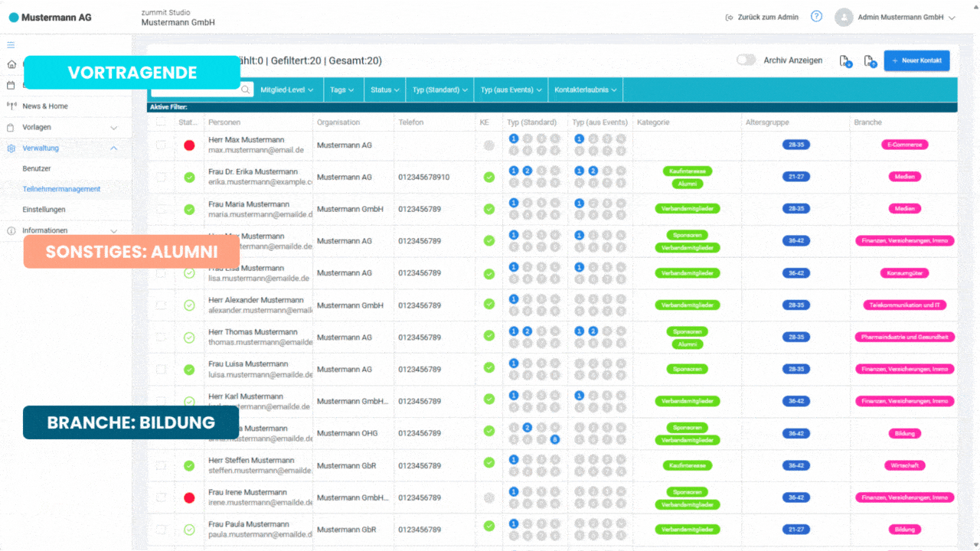Sort by the Altersgruppe column header

click(767, 122)
